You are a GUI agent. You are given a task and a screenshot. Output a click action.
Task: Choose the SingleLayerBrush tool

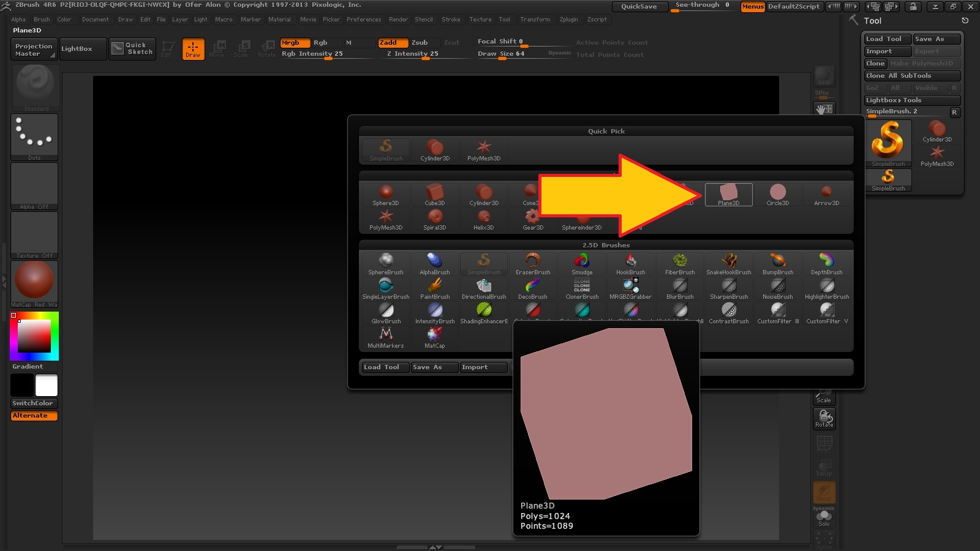click(386, 288)
